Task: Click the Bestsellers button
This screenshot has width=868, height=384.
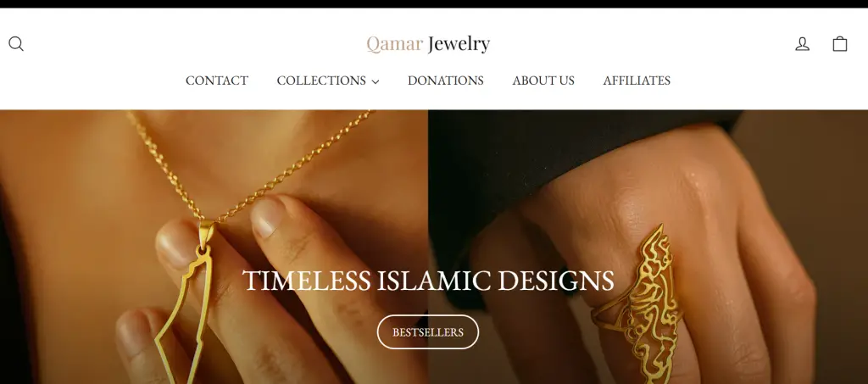Action: tap(428, 332)
